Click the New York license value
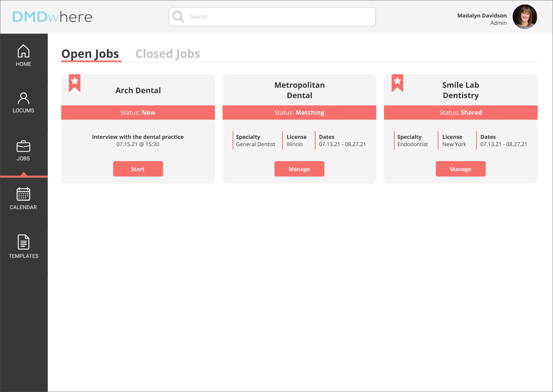 (x=454, y=144)
